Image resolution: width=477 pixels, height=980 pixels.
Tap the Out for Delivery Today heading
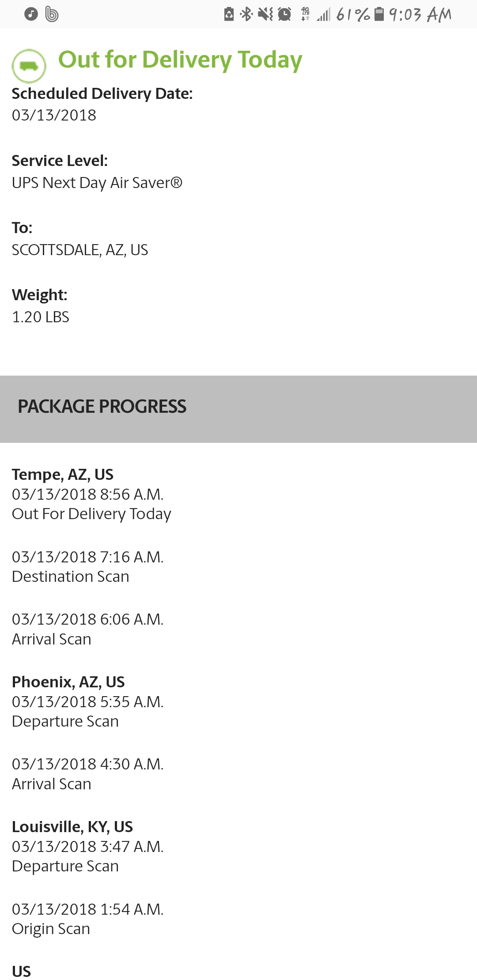click(x=180, y=60)
